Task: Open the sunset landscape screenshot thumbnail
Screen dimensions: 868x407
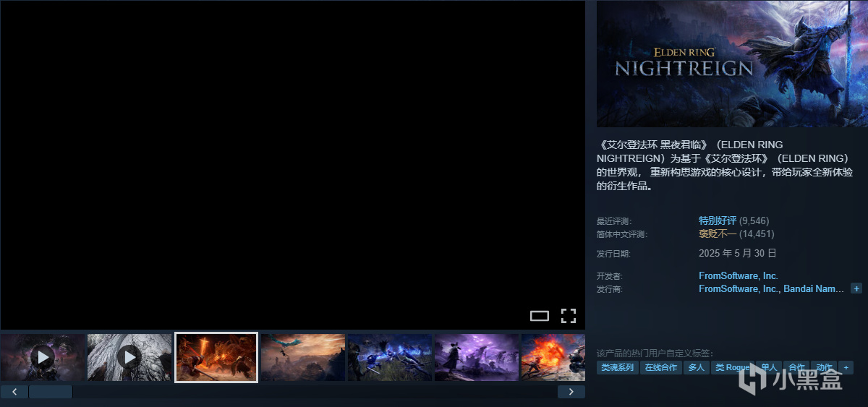Action: (303, 357)
